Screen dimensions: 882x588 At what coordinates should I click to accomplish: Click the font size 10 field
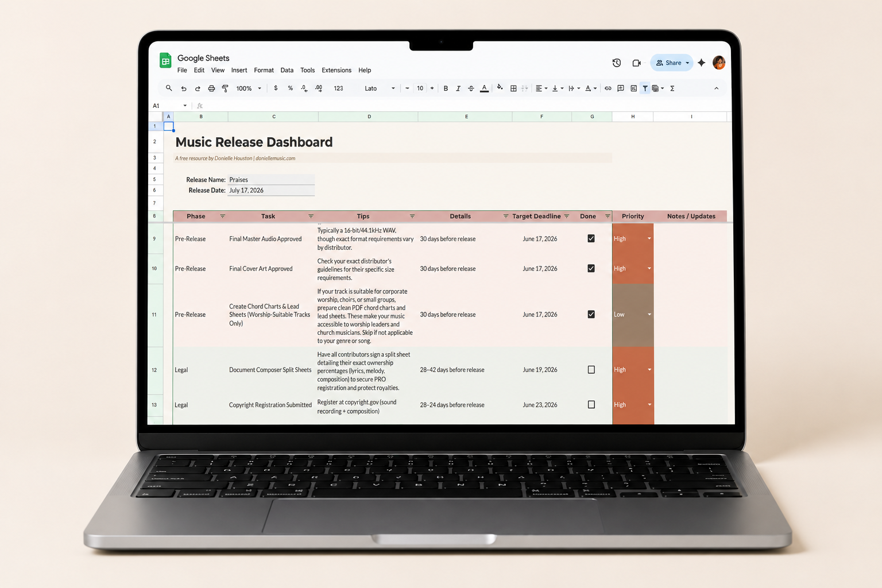click(420, 88)
